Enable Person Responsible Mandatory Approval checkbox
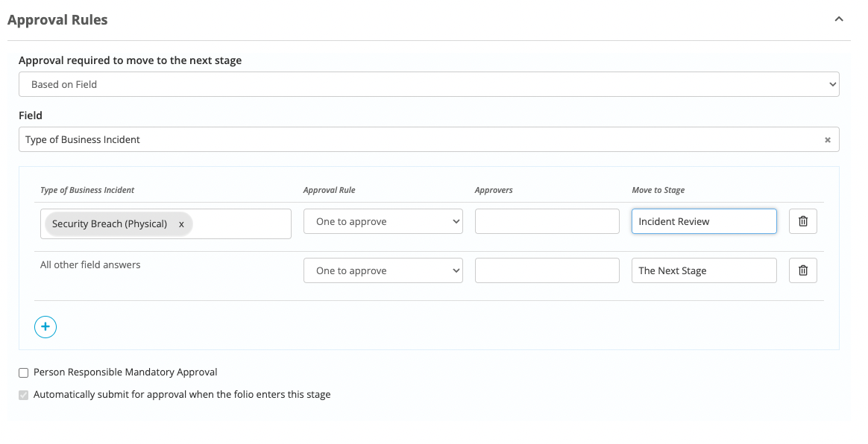This screenshot has height=444, width=868. 24,372
